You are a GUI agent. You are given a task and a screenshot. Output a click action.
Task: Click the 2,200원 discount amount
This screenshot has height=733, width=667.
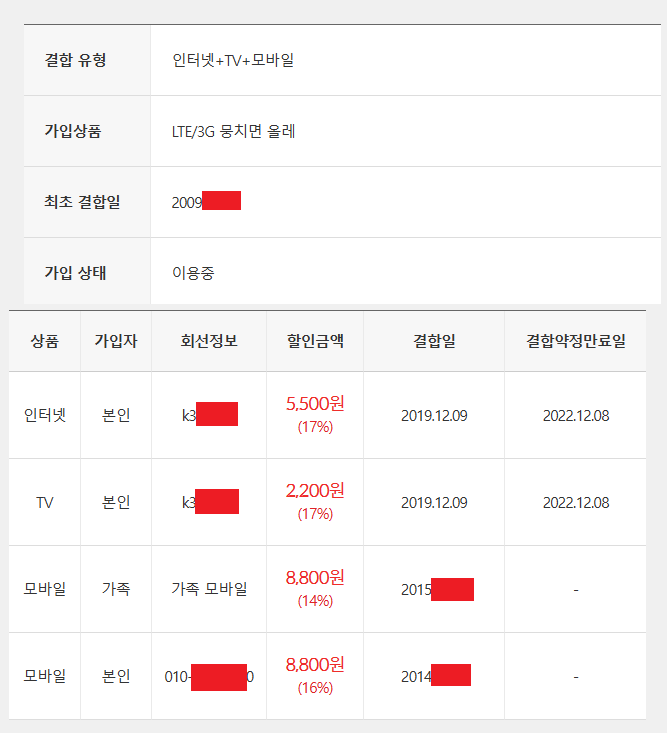click(315, 491)
